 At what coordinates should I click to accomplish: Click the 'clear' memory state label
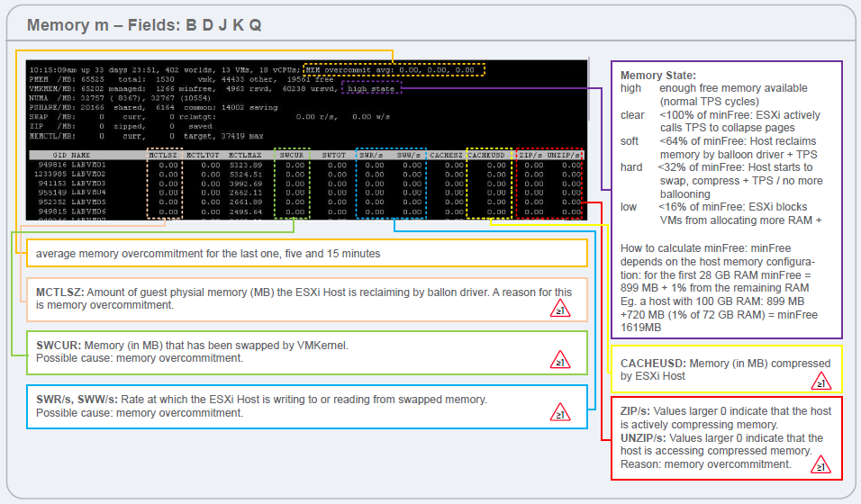pyautogui.click(x=632, y=114)
